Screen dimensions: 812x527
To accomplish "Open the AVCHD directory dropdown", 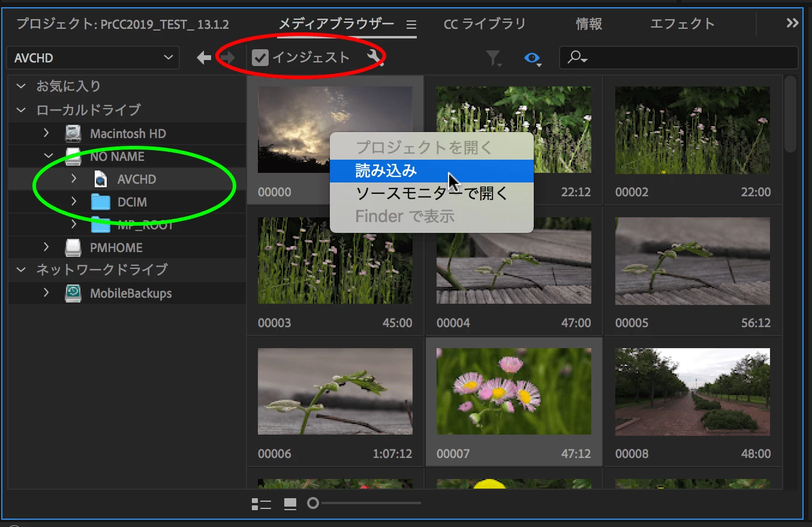I will click(93, 58).
